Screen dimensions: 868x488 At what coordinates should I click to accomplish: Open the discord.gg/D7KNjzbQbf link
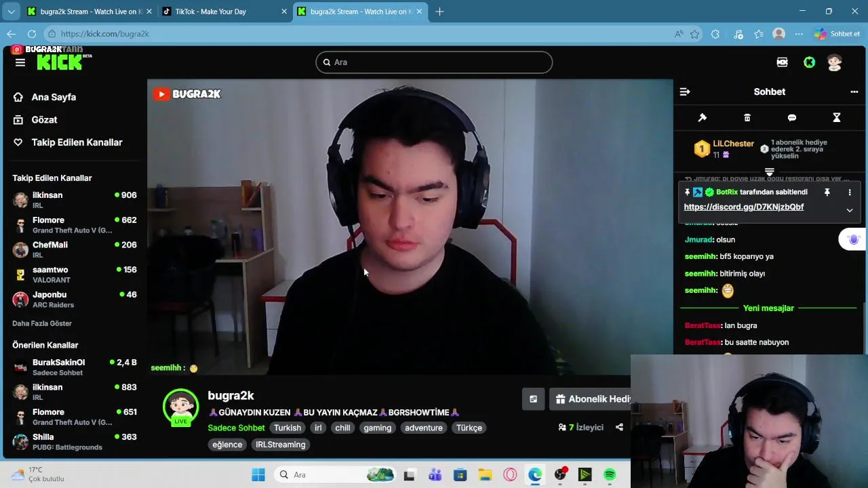point(744,207)
